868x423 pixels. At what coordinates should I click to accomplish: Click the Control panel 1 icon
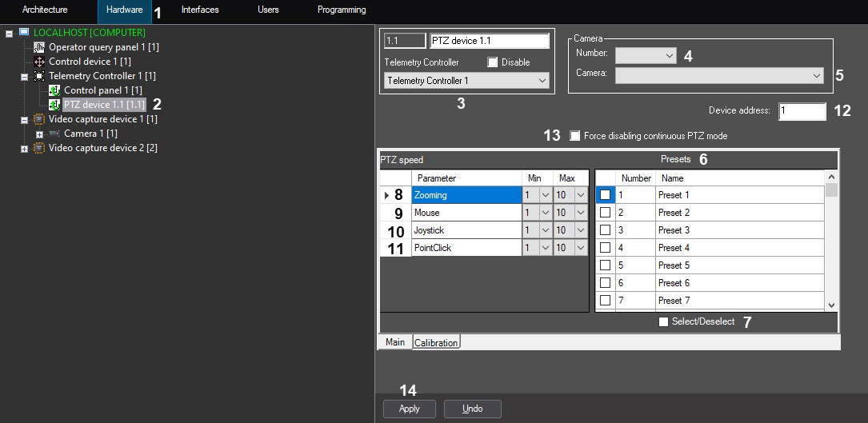pos(54,90)
